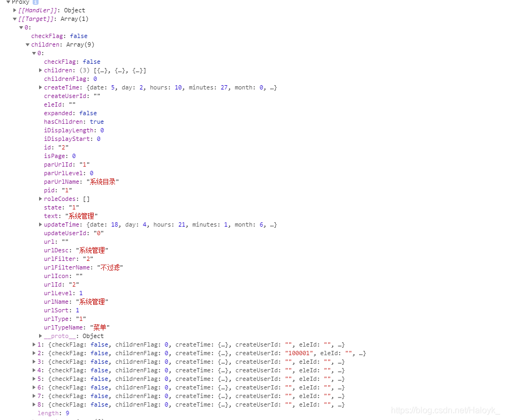Viewport: 505px width, 420px height.
Task: Click the Proxy info badge icon
Action: tap(35, 2)
